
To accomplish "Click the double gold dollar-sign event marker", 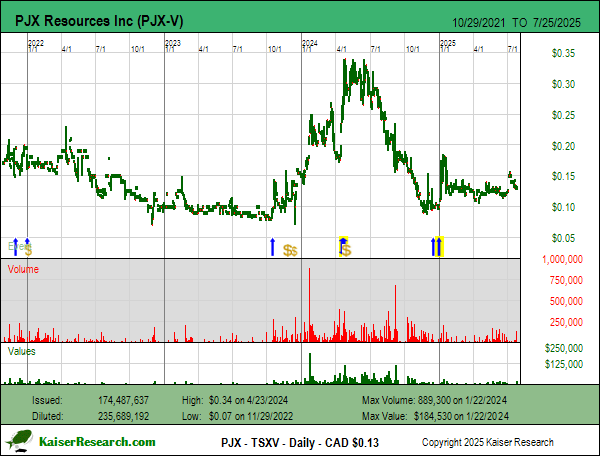I will point(290,251).
